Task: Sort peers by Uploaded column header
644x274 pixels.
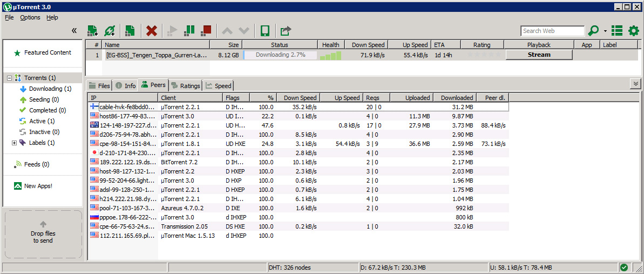Action: pyautogui.click(x=411, y=97)
